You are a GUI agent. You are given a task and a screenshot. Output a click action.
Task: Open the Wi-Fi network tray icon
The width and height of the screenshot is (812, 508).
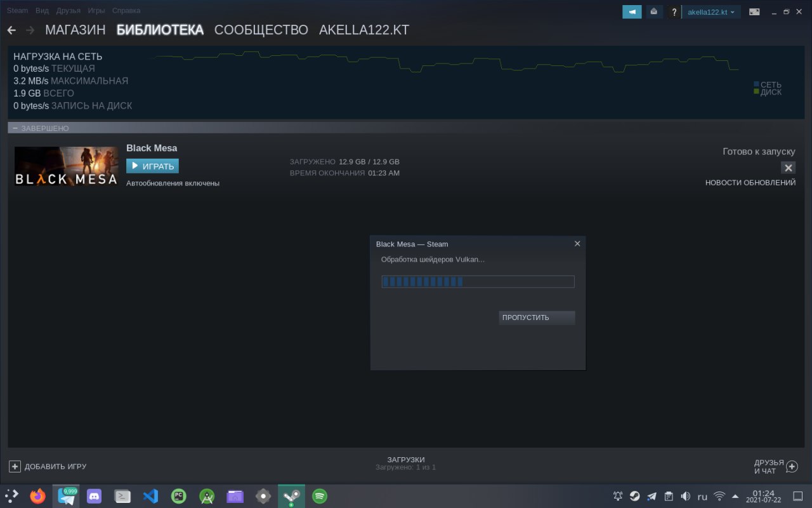719,496
